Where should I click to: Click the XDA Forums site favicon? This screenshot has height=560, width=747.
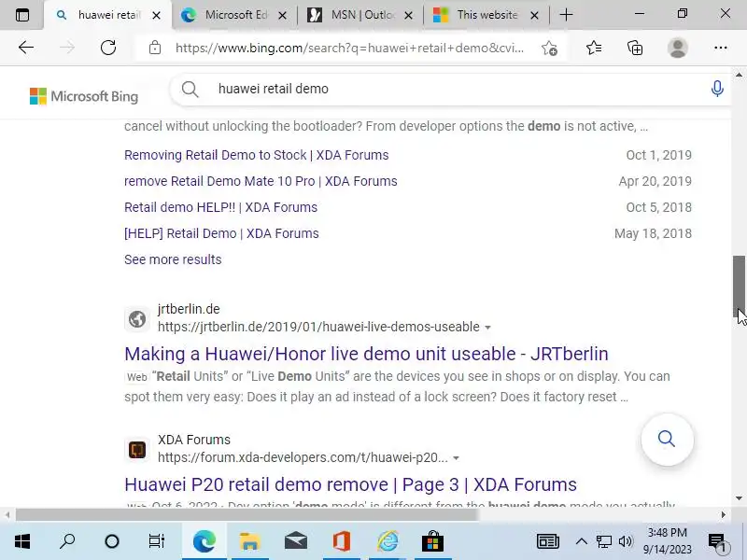click(x=137, y=450)
